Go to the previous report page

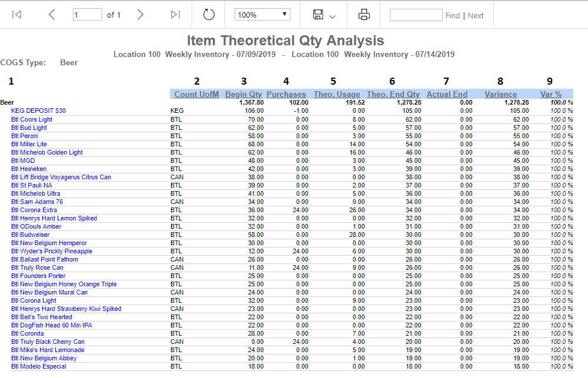click(x=52, y=15)
